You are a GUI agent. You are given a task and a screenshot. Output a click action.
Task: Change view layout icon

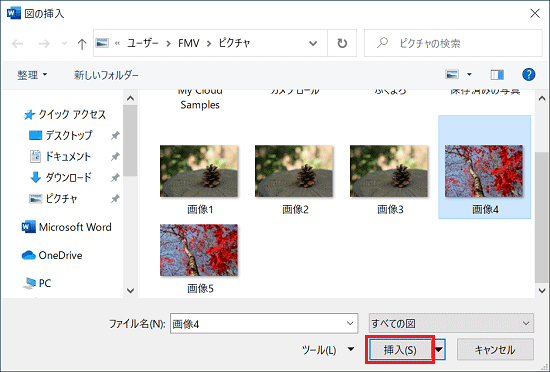[452, 74]
